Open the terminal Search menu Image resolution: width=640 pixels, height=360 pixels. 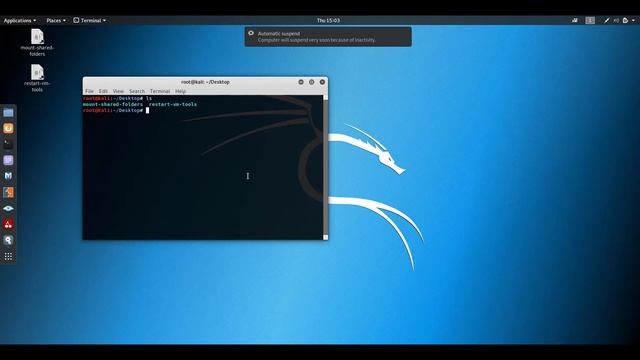[137, 91]
